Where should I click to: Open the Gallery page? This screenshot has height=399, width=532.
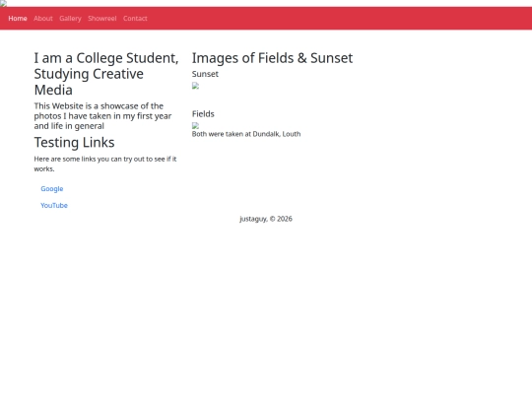(70, 19)
